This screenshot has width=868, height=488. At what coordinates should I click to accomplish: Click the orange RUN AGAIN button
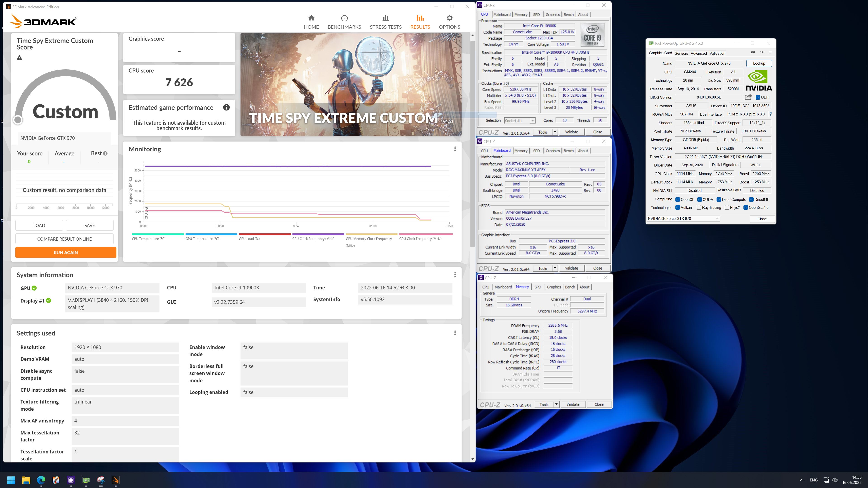[66, 252]
